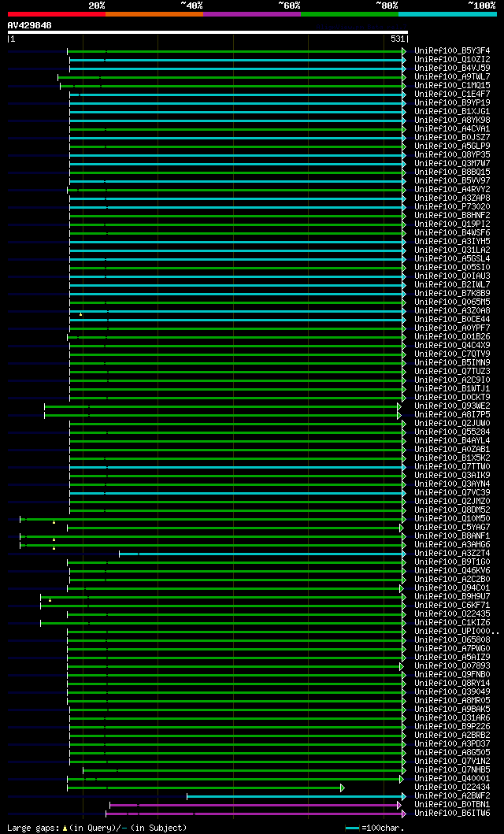Click the UniRef100_Q93WE2 label
This screenshot has height=834, width=504.
click(x=453, y=406)
